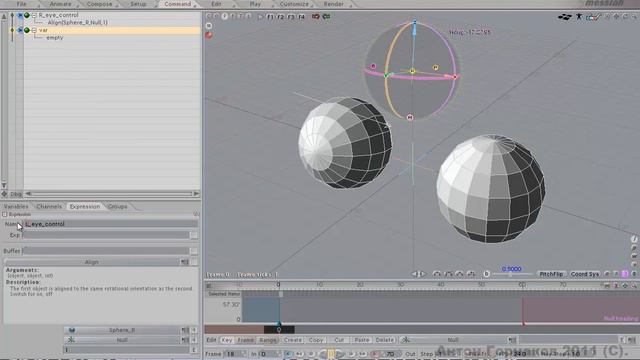Image resolution: width=640 pixels, height=360 pixels.
Task: Click the left-right arrows icon below viewport
Action: [x=418, y=274]
